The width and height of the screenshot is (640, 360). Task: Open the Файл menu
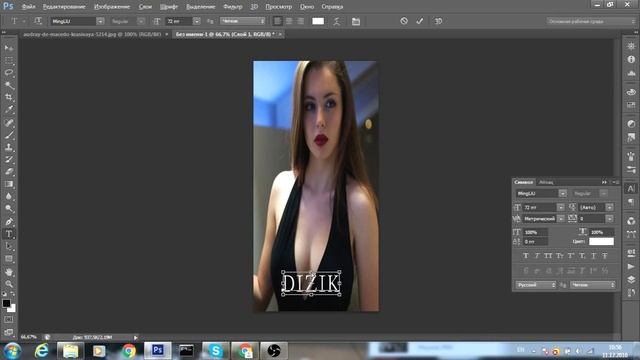click(28, 7)
